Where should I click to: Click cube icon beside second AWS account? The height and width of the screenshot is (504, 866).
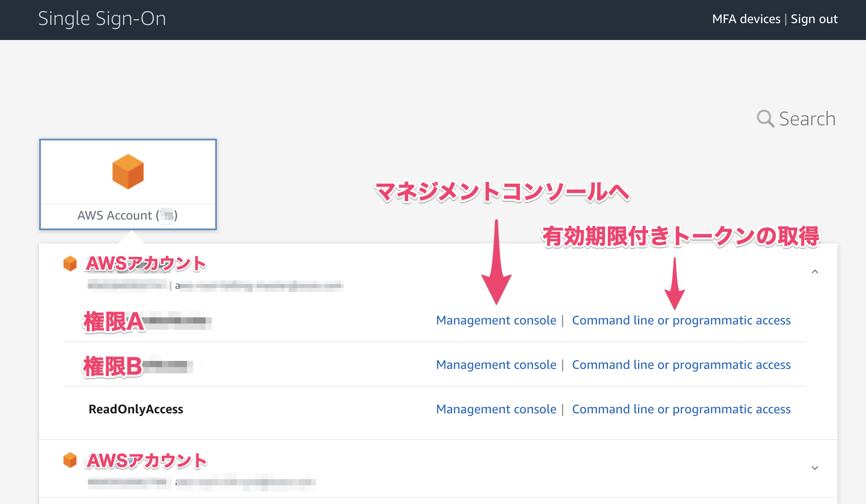click(x=70, y=460)
